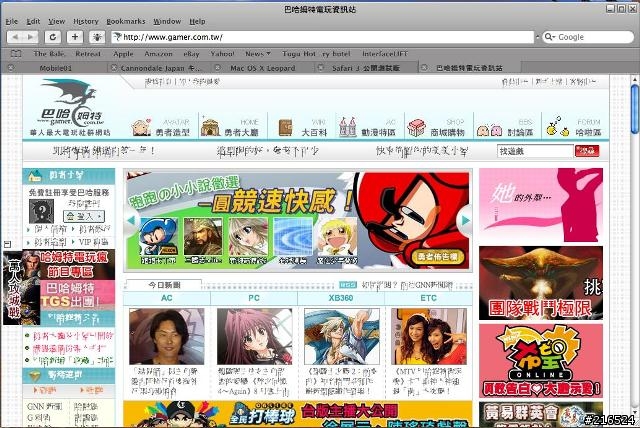The height and width of the screenshot is (428, 640).
Task: Click the eBay bookmark
Action: pos(191,53)
